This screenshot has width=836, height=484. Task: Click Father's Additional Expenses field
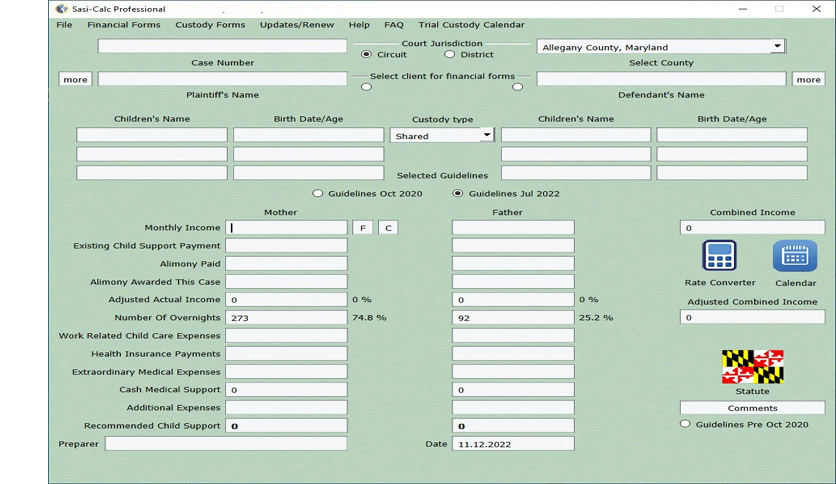point(513,407)
